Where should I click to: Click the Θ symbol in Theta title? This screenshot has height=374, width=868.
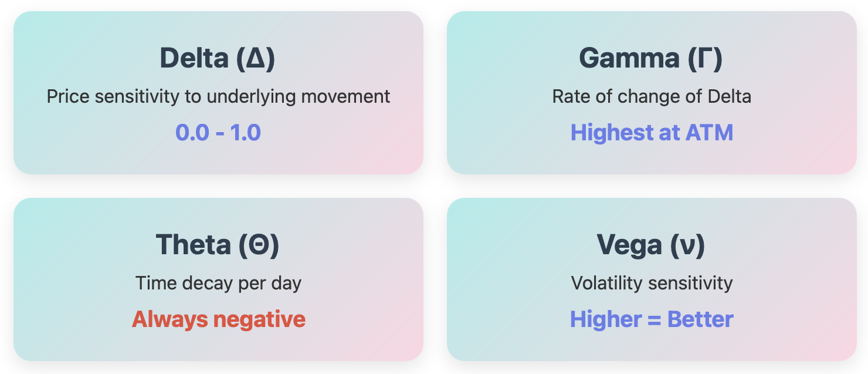pyautogui.click(x=259, y=246)
